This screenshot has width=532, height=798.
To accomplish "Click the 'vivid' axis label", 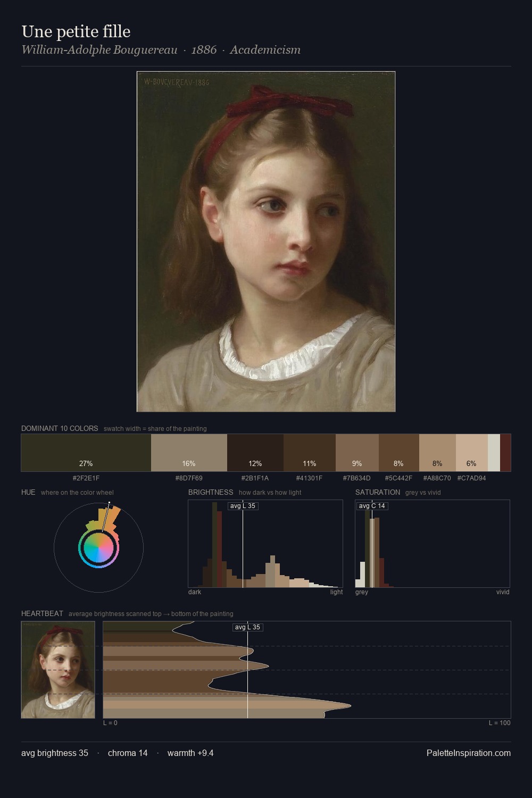I will (503, 592).
